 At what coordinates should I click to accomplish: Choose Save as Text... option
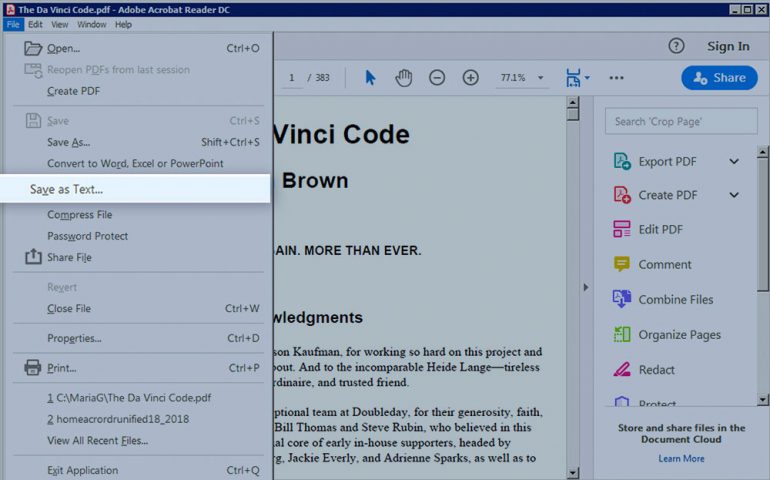click(x=135, y=189)
